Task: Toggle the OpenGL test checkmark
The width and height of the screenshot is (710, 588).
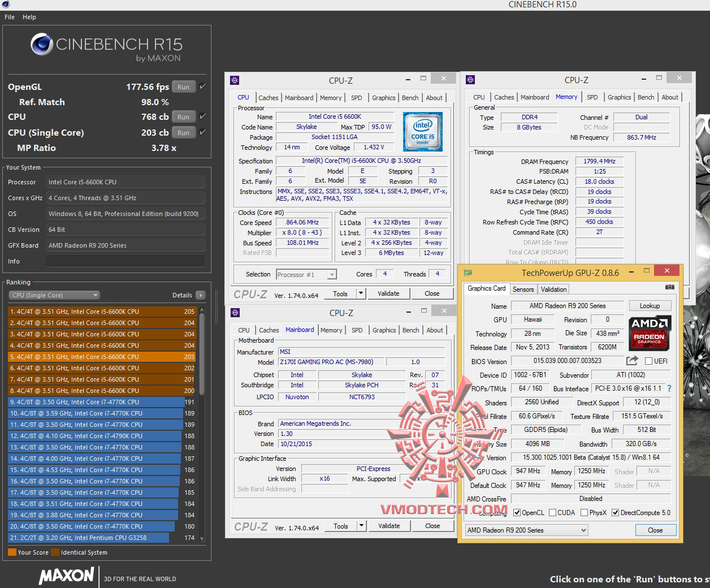Action: [x=202, y=87]
